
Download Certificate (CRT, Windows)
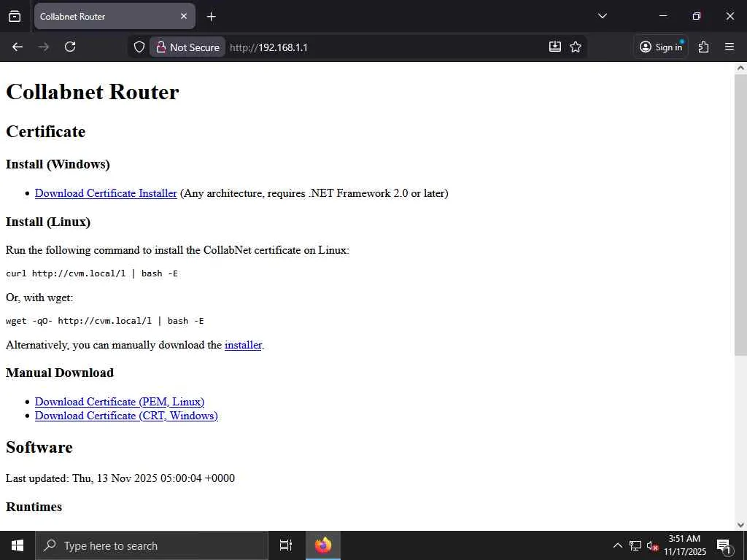click(x=126, y=416)
